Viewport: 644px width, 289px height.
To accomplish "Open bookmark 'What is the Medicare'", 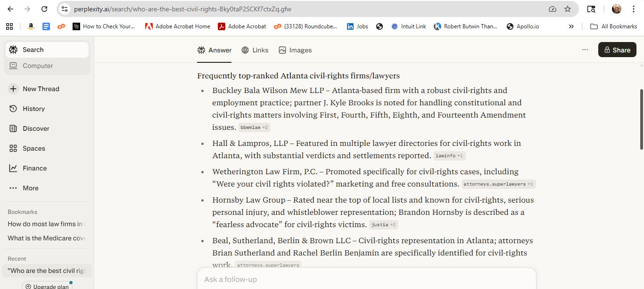I will pos(47,238).
